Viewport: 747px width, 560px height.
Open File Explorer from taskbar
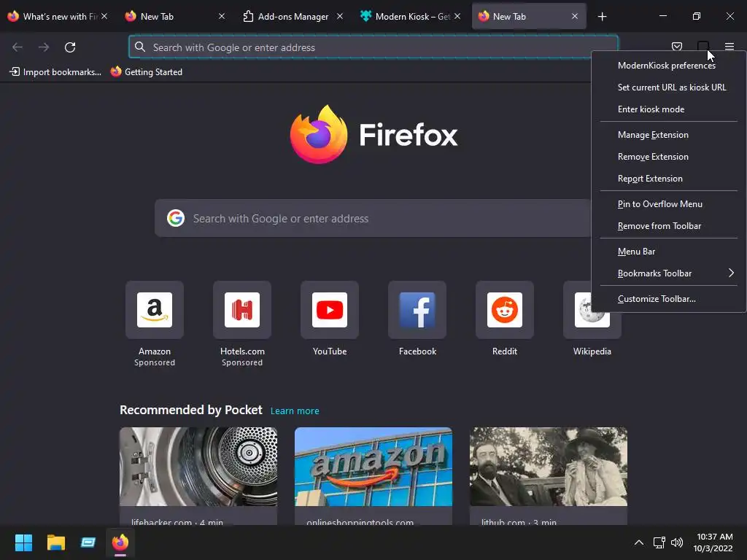(x=55, y=542)
